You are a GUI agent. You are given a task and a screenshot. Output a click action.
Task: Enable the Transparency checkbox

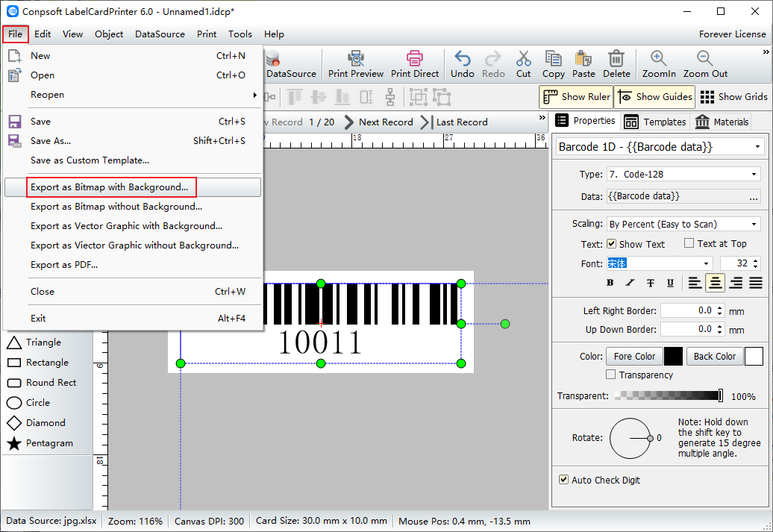(x=611, y=375)
